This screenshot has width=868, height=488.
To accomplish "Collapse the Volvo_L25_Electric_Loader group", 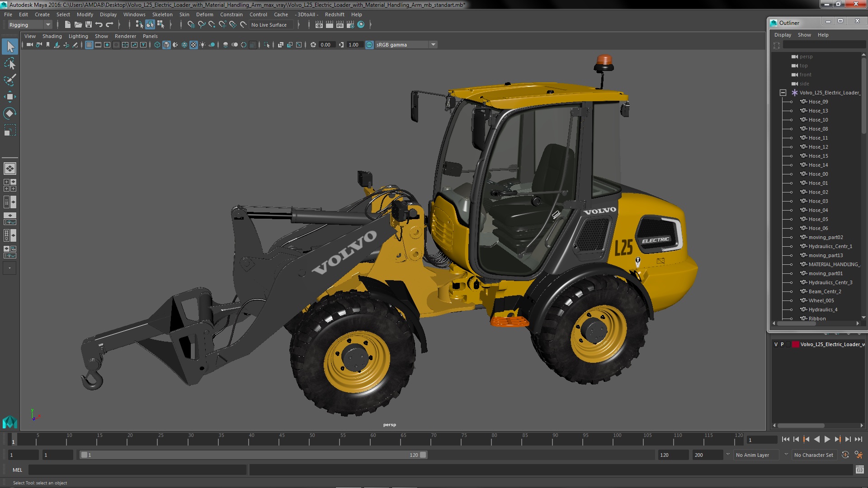I will tap(783, 93).
